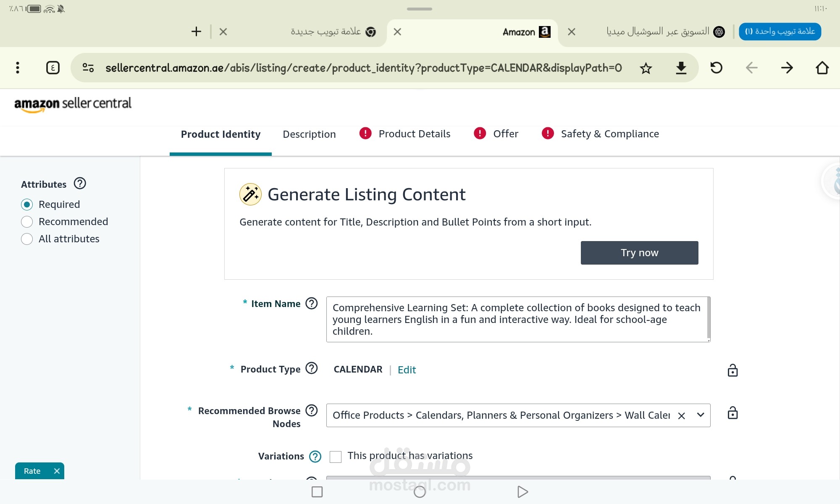Expand the Recommended Browse Nodes dropdown arrow
This screenshot has height=504, width=840.
point(700,415)
